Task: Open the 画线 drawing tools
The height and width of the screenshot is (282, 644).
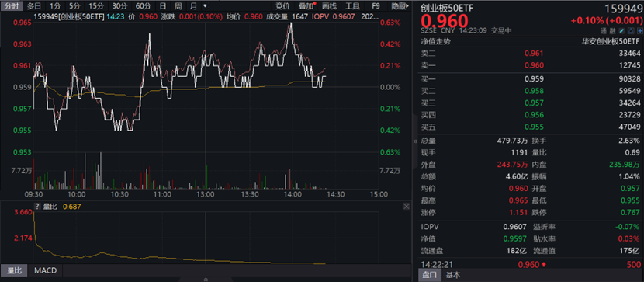Action: click(330, 6)
